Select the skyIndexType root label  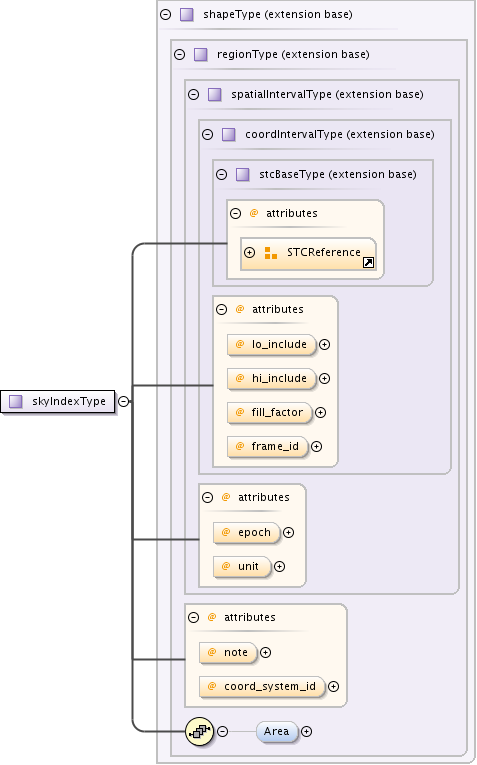point(69,402)
